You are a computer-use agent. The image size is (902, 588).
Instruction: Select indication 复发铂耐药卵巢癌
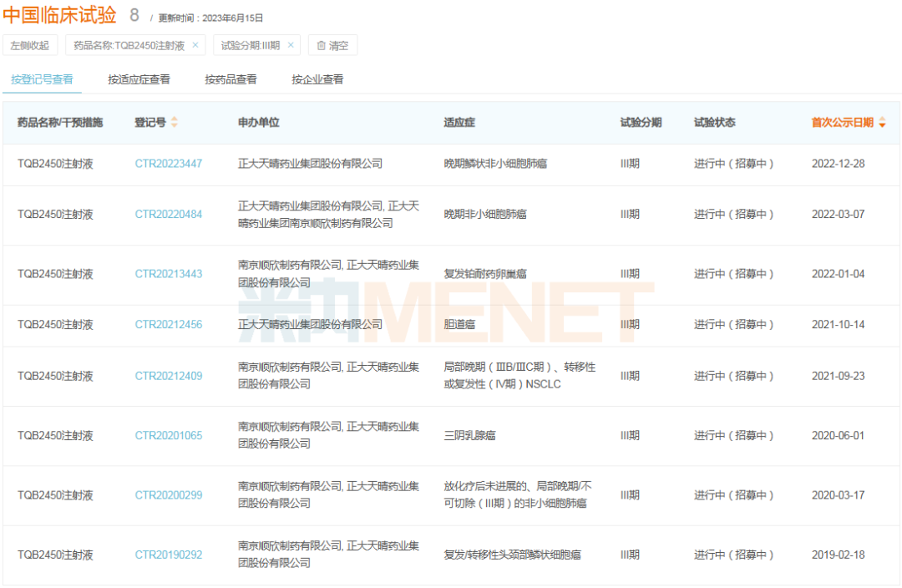point(485,274)
